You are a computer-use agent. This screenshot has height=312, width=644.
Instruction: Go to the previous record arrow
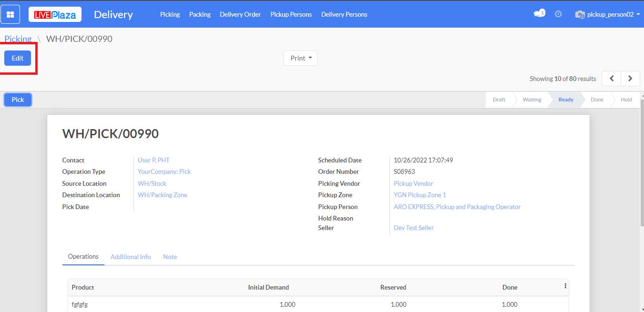tap(612, 79)
